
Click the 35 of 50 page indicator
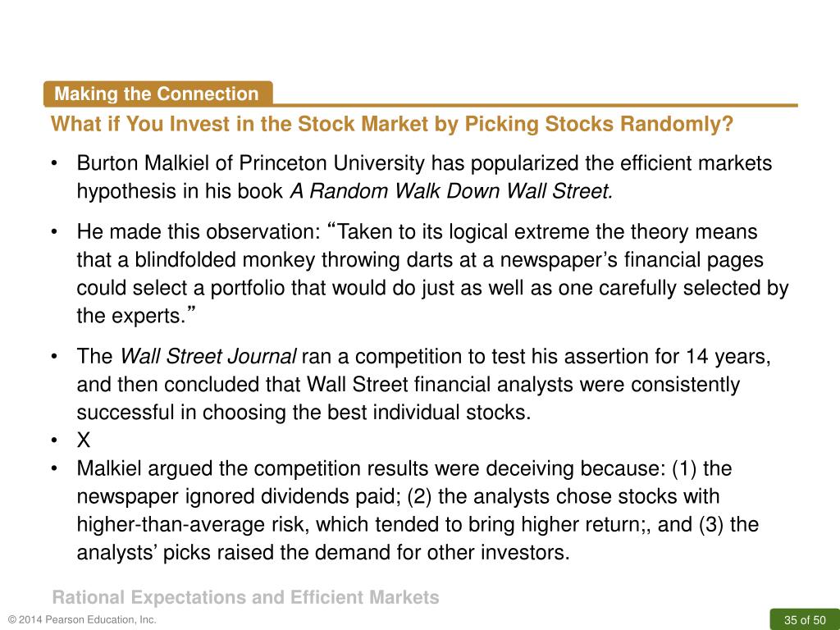(x=805, y=620)
